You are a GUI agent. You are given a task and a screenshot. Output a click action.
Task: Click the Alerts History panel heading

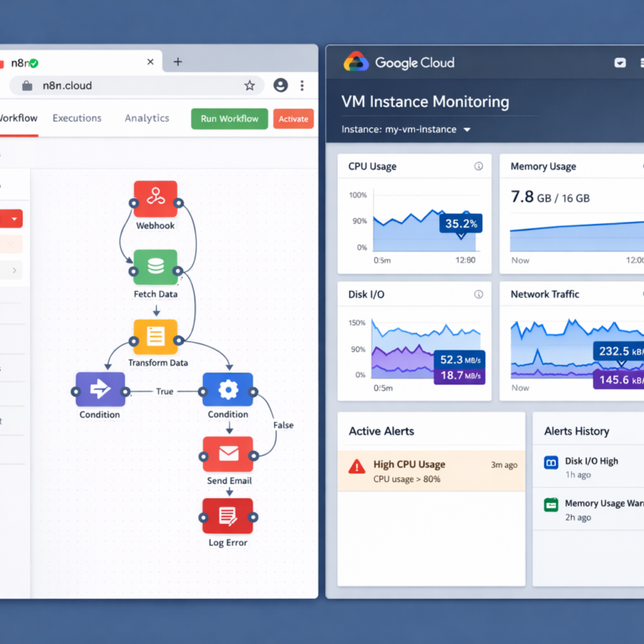click(x=577, y=431)
